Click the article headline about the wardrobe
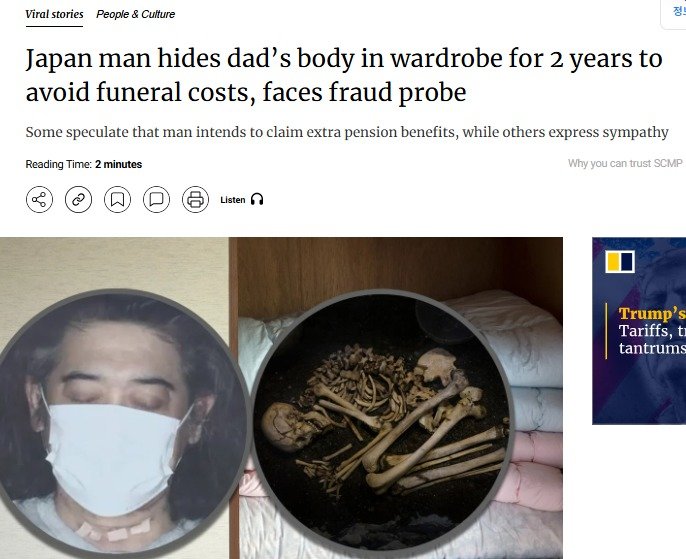Viewport: 686px width, 559px height. point(344,75)
